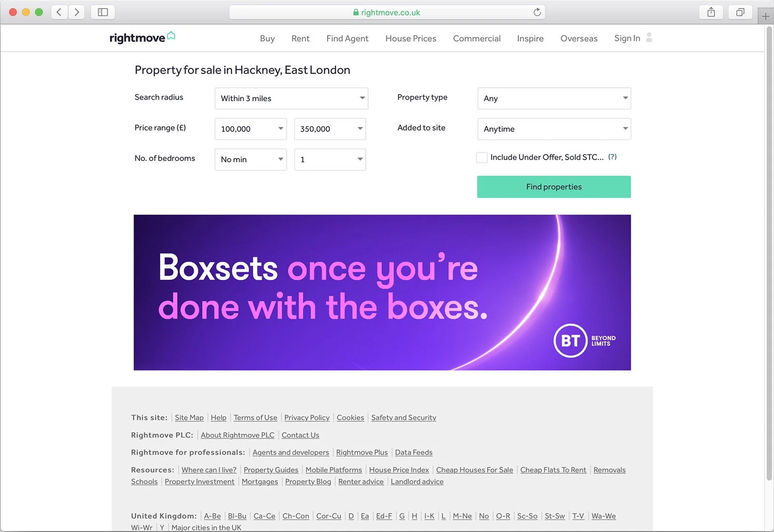This screenshot has height=532, width=774.
Task: Open the Safety and Security link
Action: pyautogui.click(x=403, y=417)
